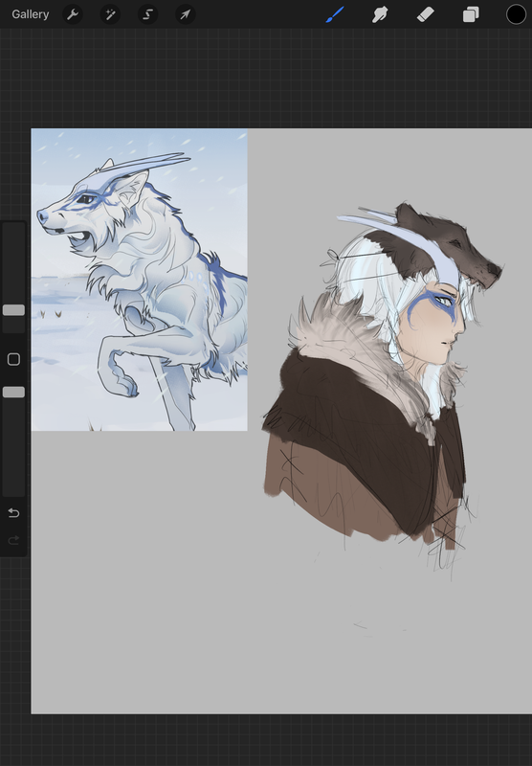Open the Gallery view

click(31, 14)
